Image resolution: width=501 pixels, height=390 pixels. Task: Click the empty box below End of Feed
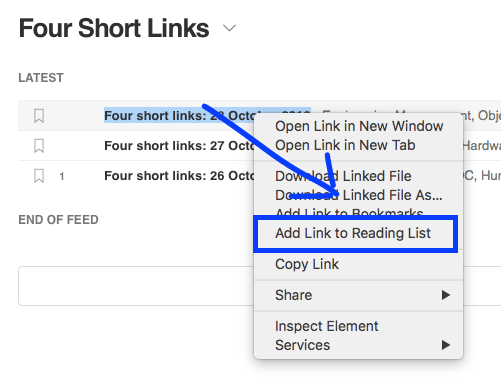136,286
